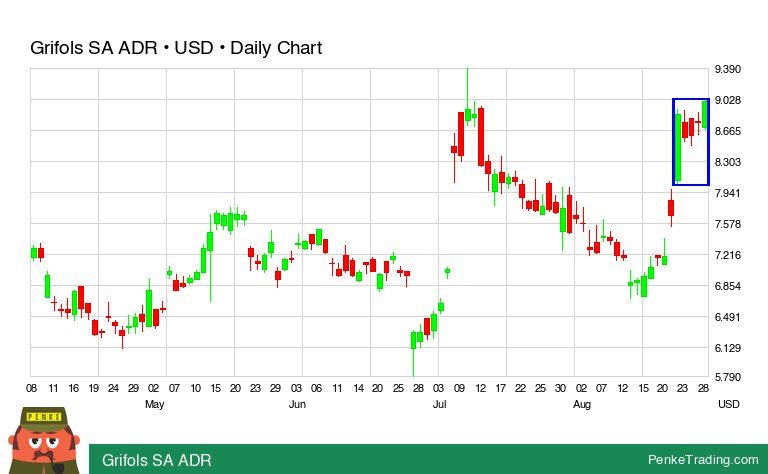Click the green candle whose wick reaches 9.390
The image size is (768, 474).
pos(468,115)
